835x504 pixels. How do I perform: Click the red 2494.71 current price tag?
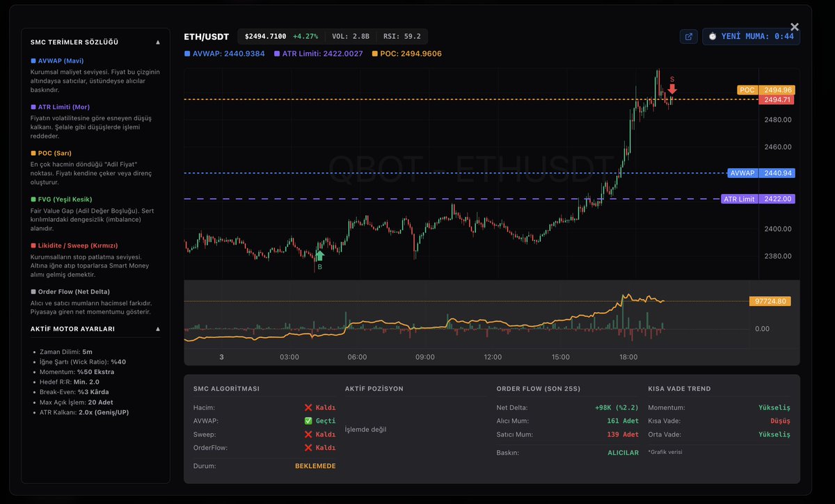tap(776, 100)
